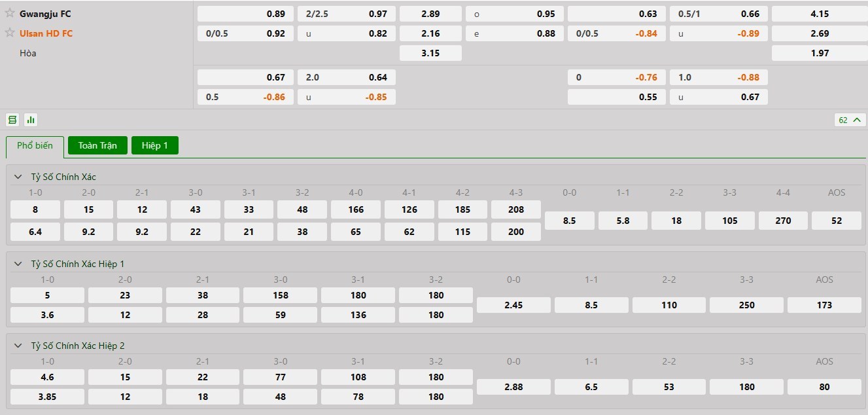Screen dimensions: 868x415
Task: Pick Hiệp 1 3-3 odds 250
Action: tap(746, 305)
